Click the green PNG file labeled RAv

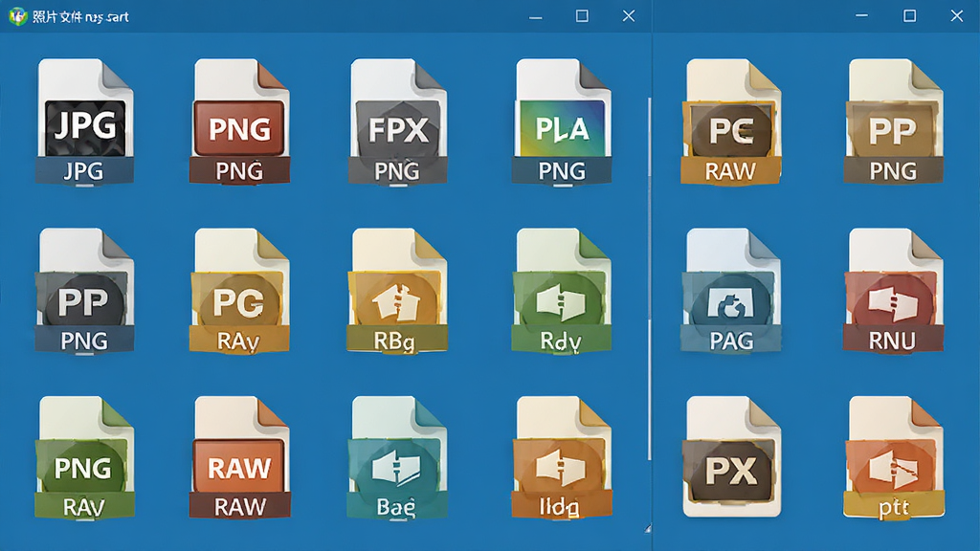[84, 458]
